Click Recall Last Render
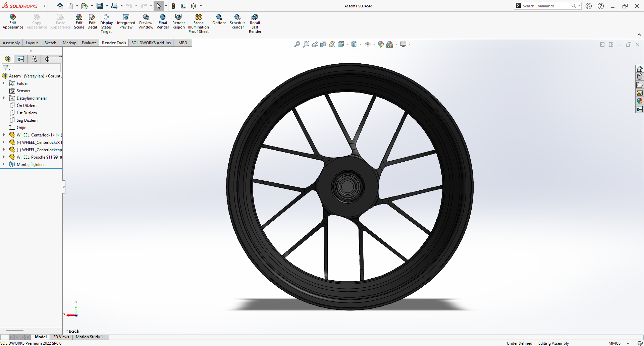644x346 pixels. click(x=255, y=24)
